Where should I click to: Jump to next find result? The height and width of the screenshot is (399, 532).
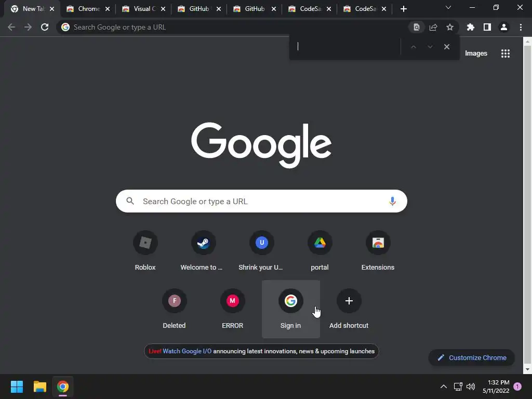pyautogui.click(x=430, y=47)
